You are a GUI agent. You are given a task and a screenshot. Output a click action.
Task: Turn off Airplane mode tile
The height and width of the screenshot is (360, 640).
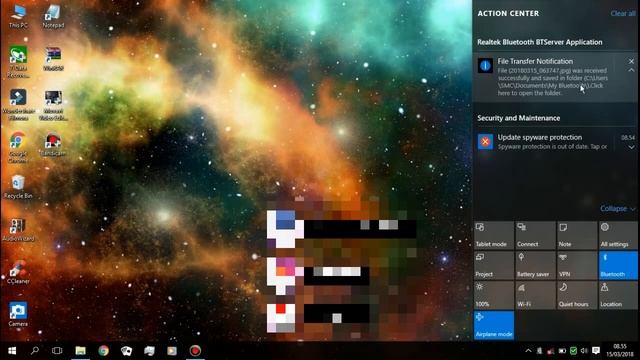pyautogui.click(x=494, y=325)
